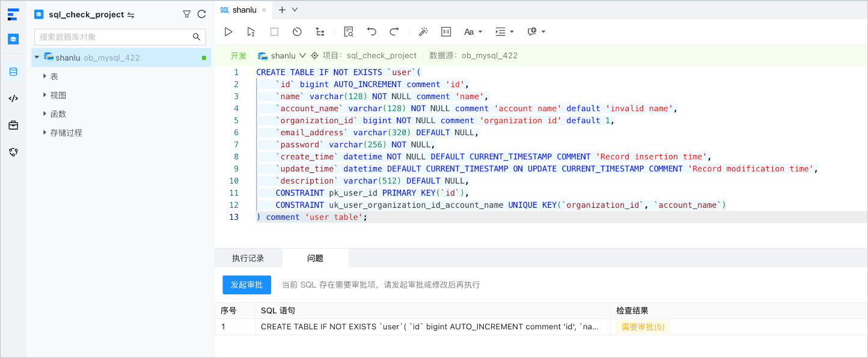Open the indent options dropdown
The width and height of the screenshot is (868, 358).
click(504, 31)
